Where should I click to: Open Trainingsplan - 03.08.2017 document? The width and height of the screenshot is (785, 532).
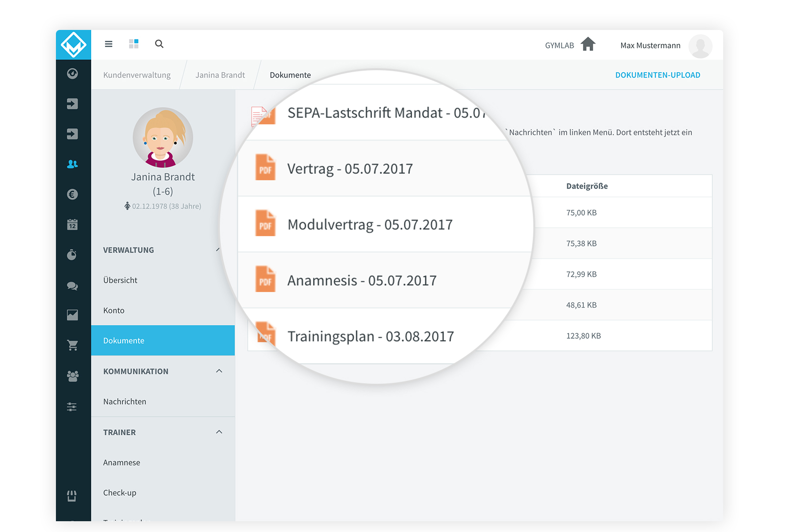click(x=370, y=337)
